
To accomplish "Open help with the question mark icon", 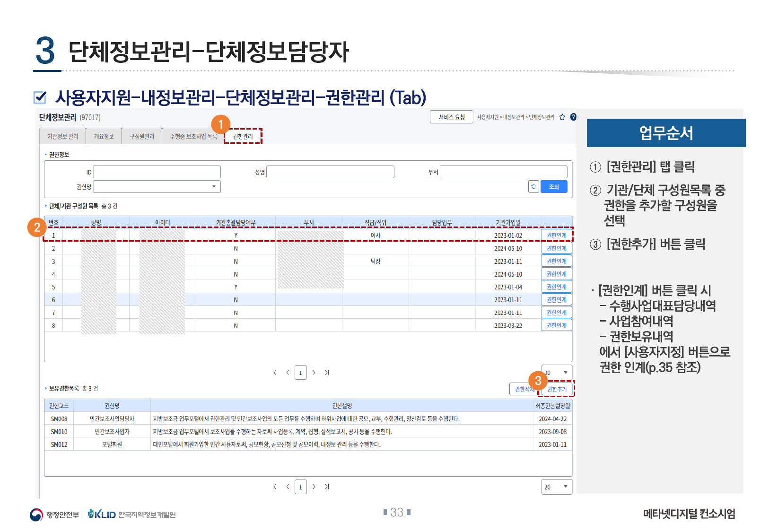I will click(x=573, y=117).
